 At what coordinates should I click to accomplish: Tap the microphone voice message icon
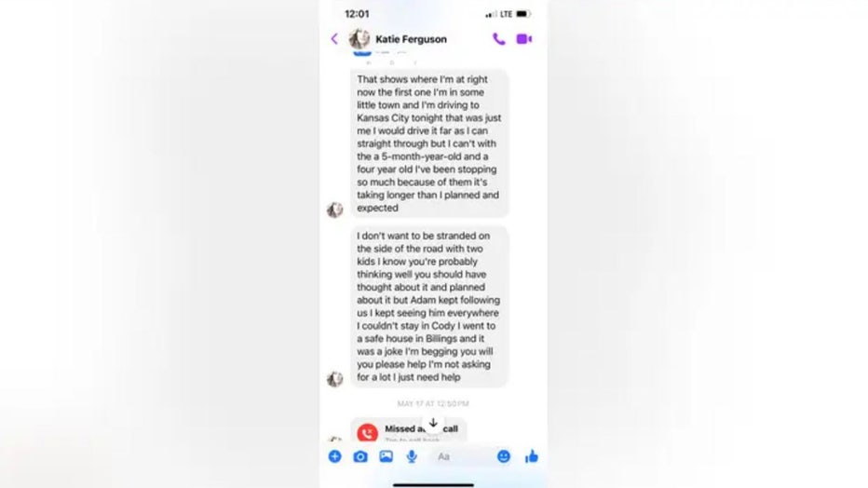point(412,456)
